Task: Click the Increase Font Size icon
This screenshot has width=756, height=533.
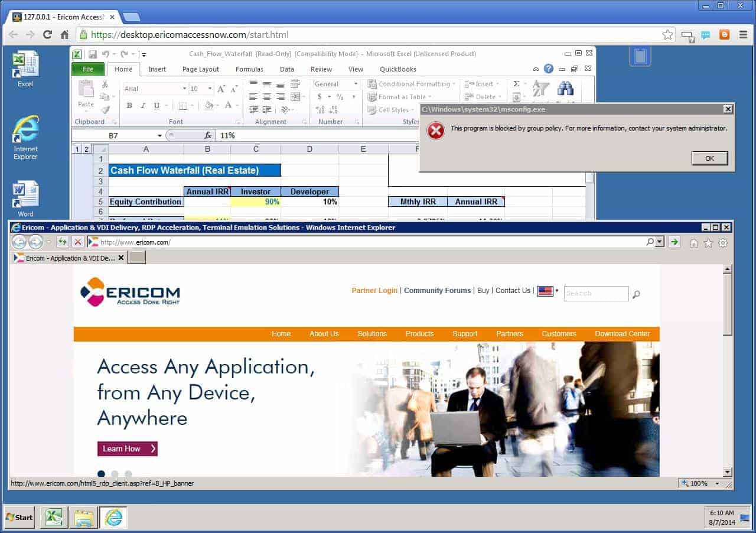Action: point(221,89)
